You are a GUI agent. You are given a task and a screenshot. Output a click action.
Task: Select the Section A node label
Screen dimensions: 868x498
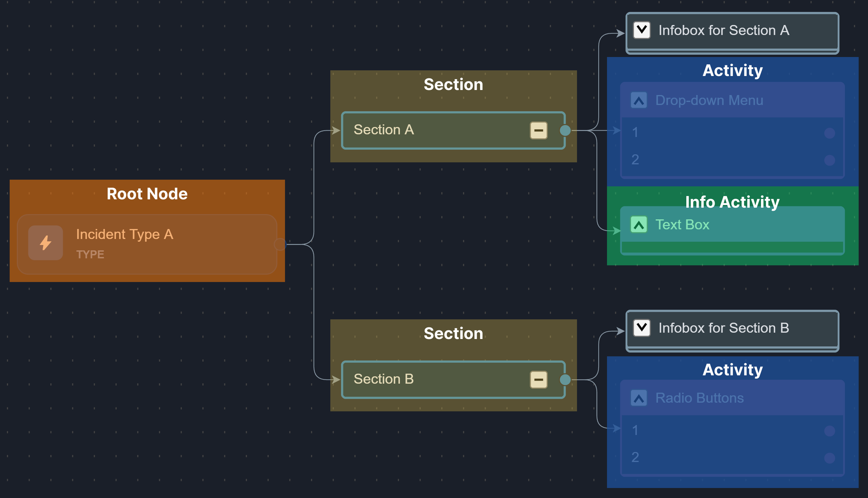pyautogui.click(x=384, y=130)
